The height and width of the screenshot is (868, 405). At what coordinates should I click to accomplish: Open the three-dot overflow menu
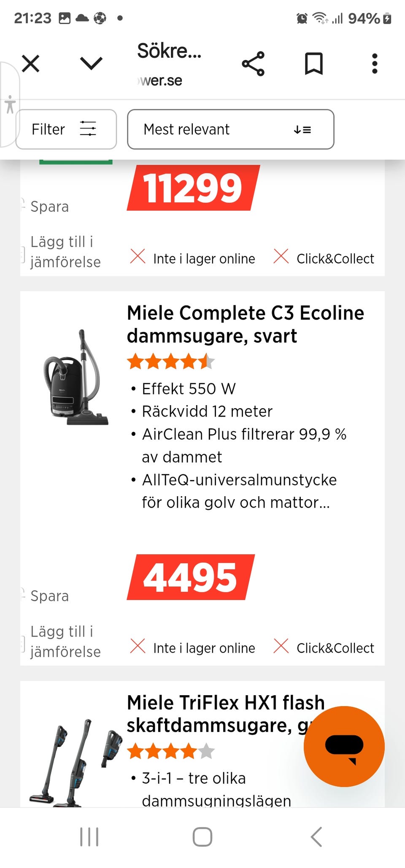pyautogui.click(x=375, y=64)
